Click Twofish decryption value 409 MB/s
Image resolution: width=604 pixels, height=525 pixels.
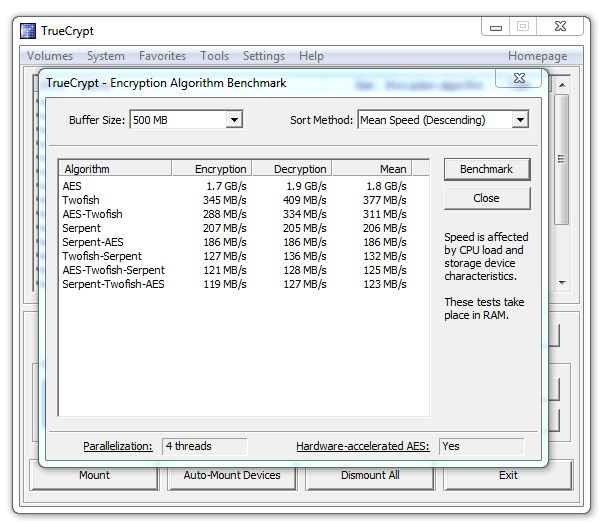tap(304, 200)
